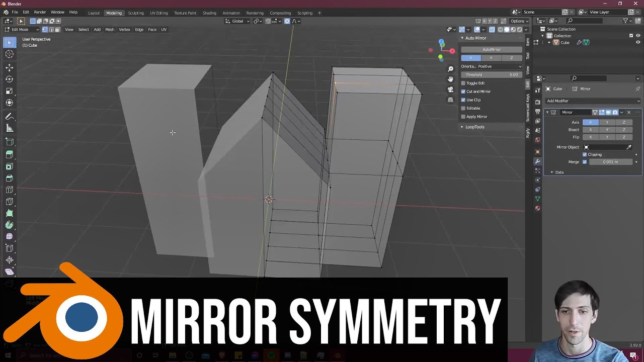The width and height of the screenshot is (644, 362).
Task: Select the Move tool in the toolbar
Action: pos(9,67)
